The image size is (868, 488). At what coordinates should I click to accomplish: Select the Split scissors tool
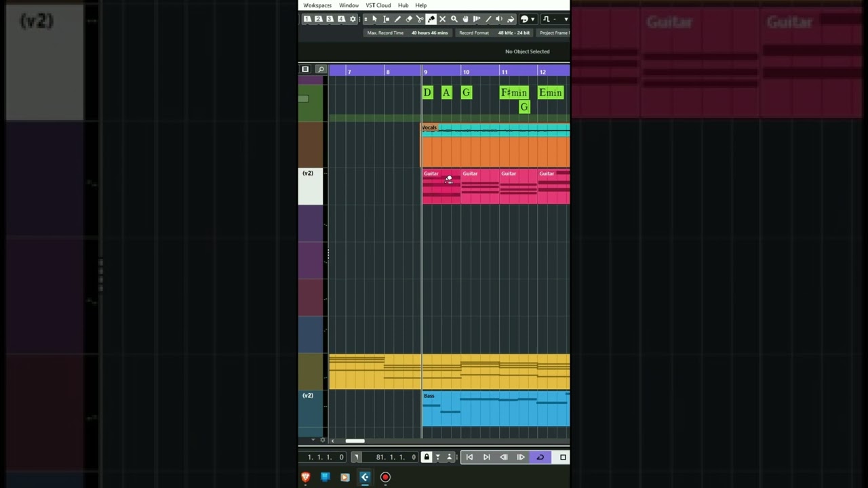click(420, 19)
